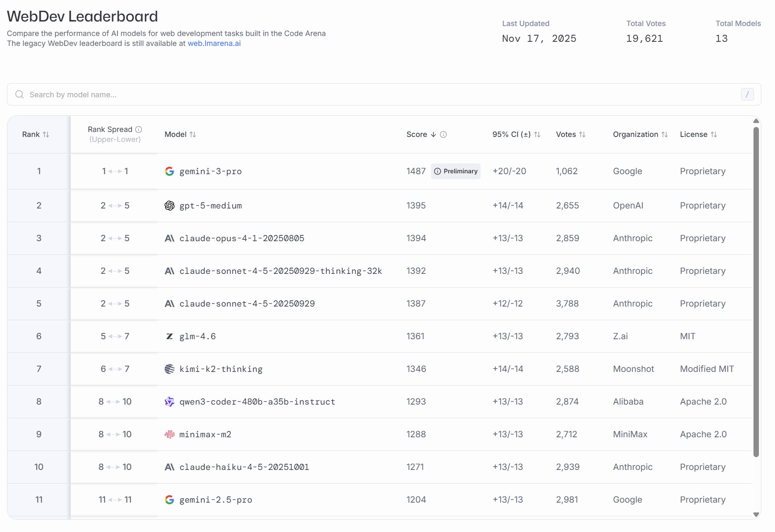Click the Z.ai logo beside glm-4.6
The height and width of the screenshot is (532, 775).
(169, 336)
